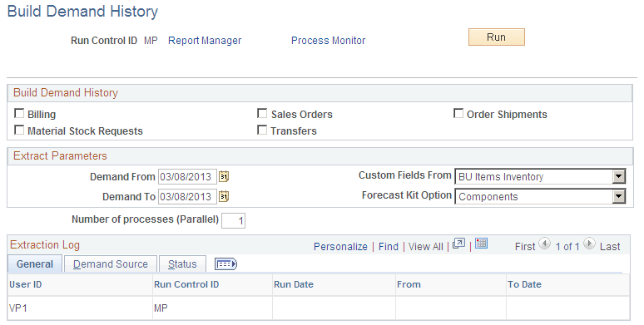The image size is (644, 325).
Task: Switch to the General tab
Action: [x=35, y=263]
